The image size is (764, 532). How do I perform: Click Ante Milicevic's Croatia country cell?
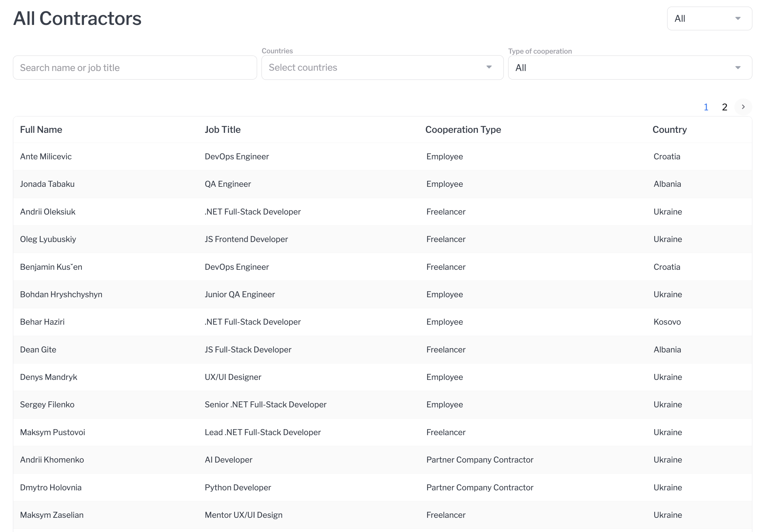coord(667,157)
